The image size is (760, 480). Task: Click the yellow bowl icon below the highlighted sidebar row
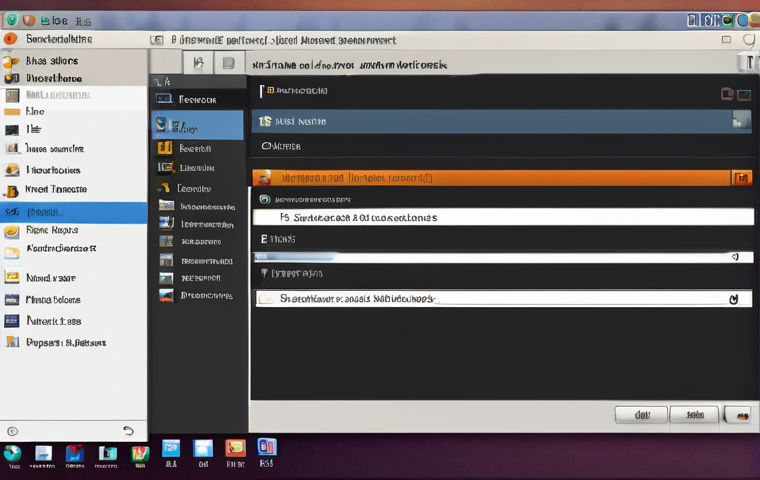pyautogui.click(x=12, y=231)
